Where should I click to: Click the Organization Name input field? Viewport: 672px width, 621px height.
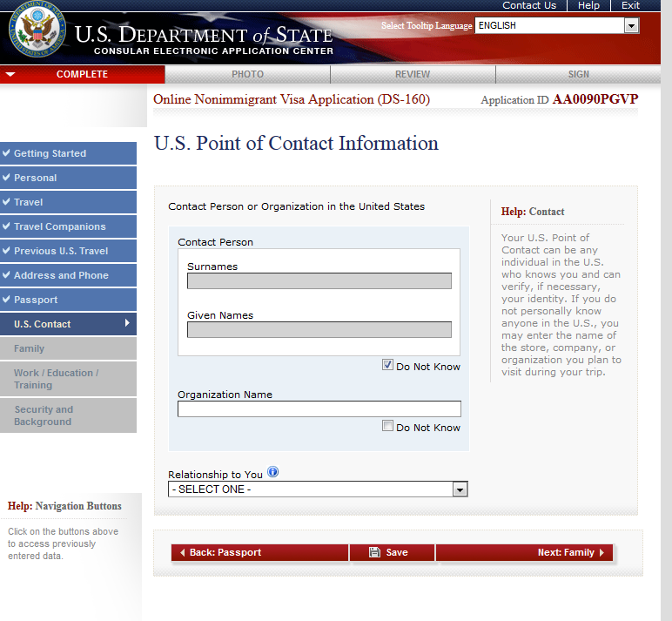(319, 408)
